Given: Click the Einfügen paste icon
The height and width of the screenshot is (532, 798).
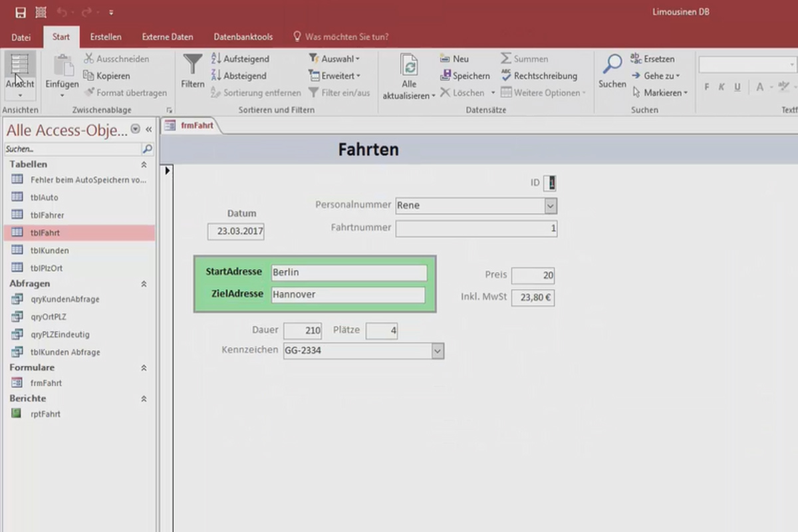Looking at the screenshot, I should click(x=63, y=66).
